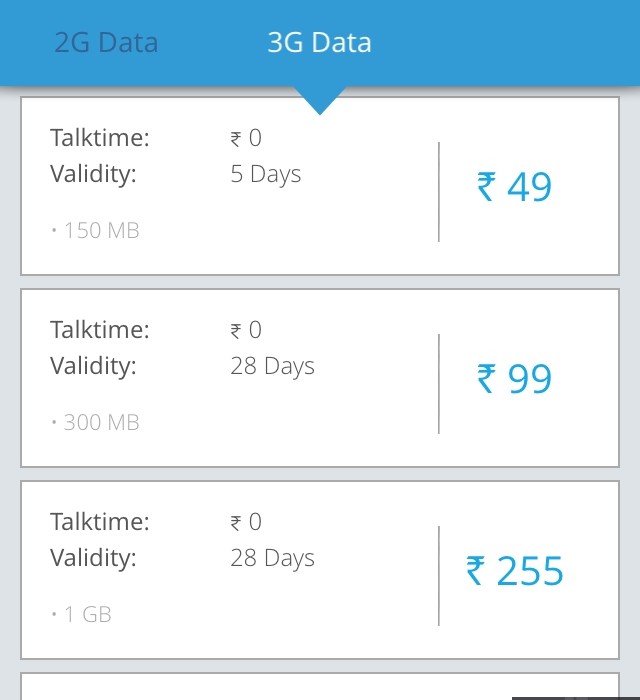Pick the ₹ 255 recharge price

coord(515,572)
